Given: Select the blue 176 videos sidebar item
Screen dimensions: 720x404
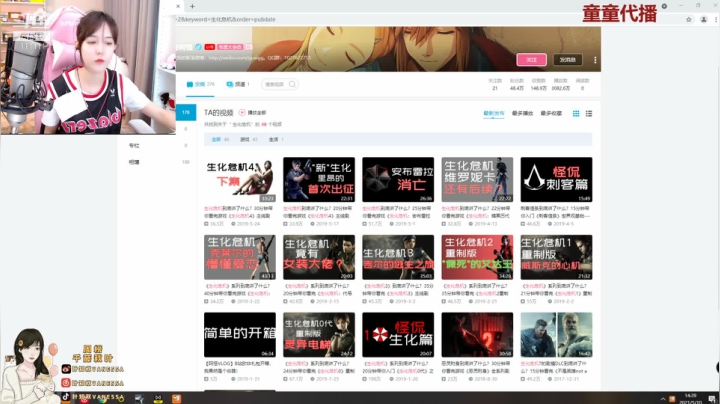Looking at the screenshot, I should coord(186,112).
